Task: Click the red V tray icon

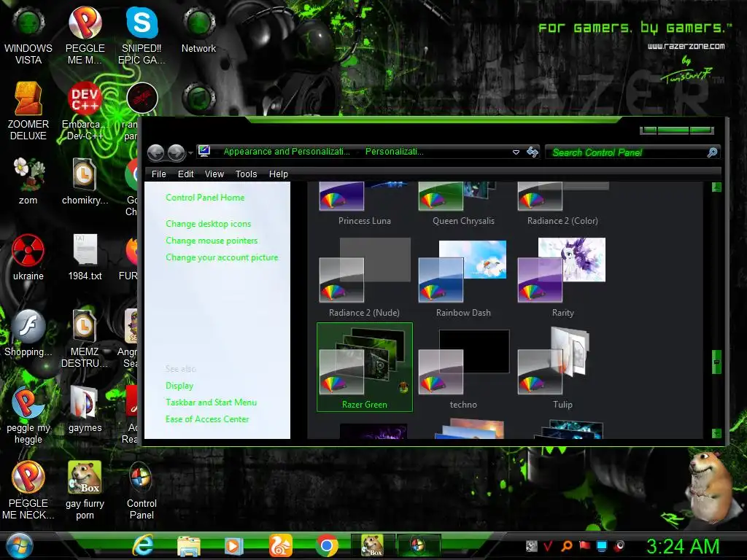Action: click(x=548, y=545)
